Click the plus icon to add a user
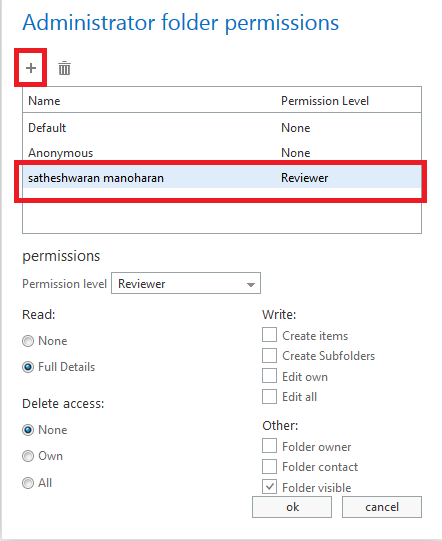442x541 pixels. tap(31, 68)
